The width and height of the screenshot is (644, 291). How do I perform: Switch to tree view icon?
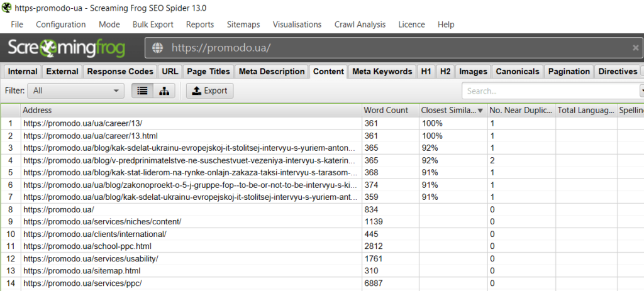[x=164, y=91]
